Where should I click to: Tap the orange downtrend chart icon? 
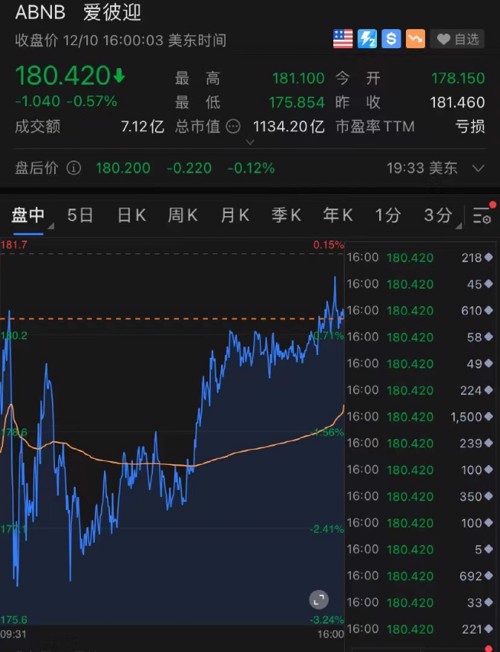click(x=415, y=39)
